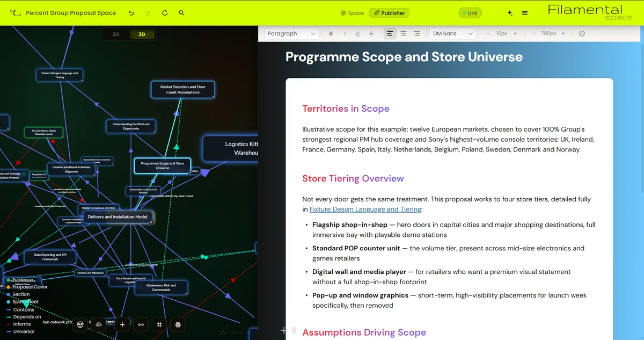This screenshot has height=340, width=644.
Task: Switch to the Publisher tab
Action: click(x=390, y=13)
